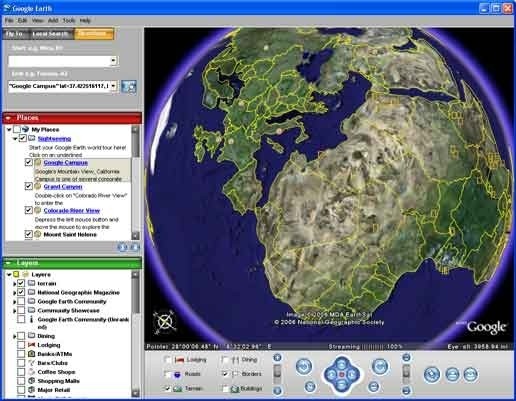The image size is (516, 401).
Task: Click the compass icon on the globe view
Action: click(x=165, y=322)
